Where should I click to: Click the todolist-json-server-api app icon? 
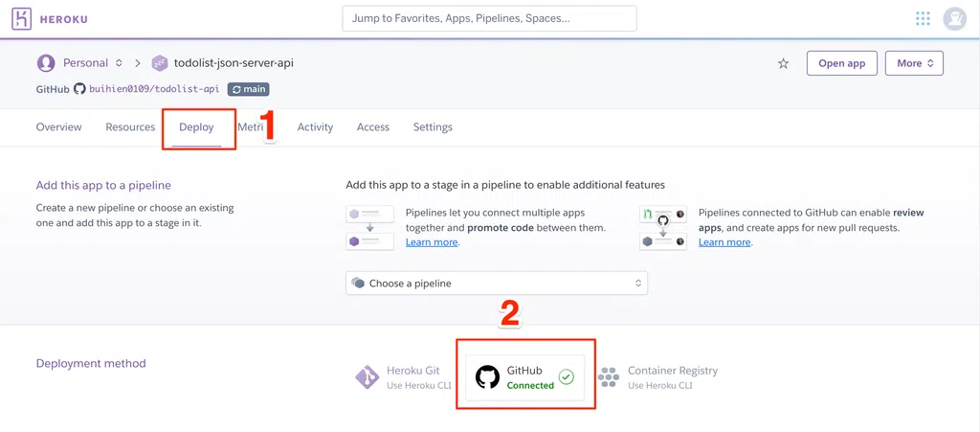(160, 63)
